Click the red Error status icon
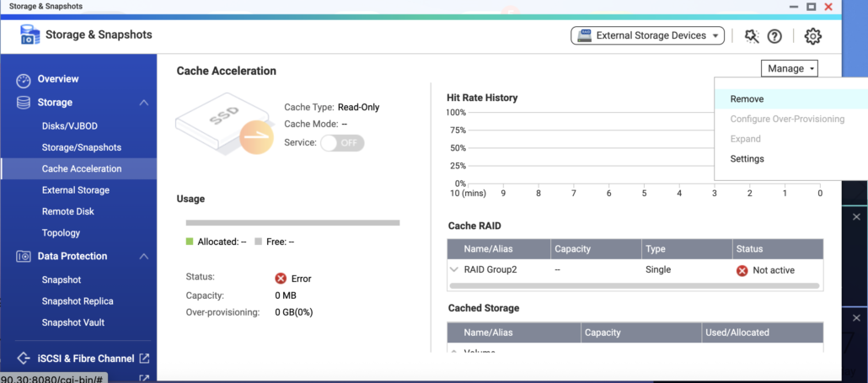 [281, 279]
